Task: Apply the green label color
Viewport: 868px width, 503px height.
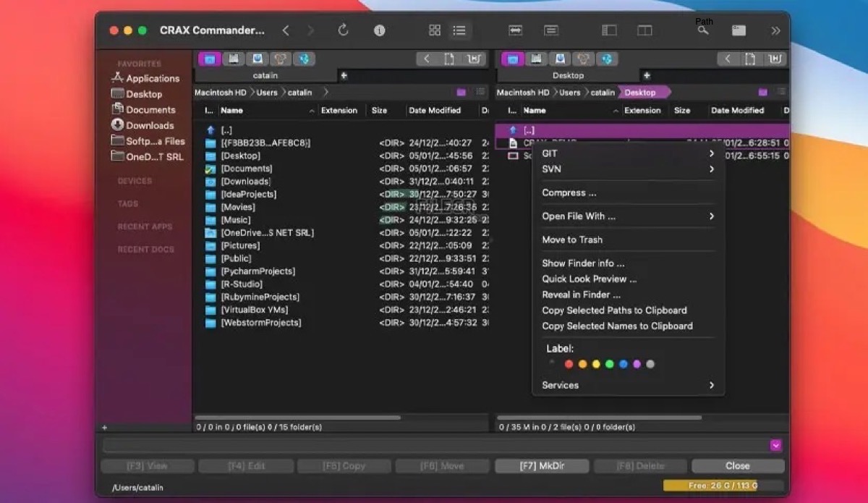Action: tap(609, 364)
